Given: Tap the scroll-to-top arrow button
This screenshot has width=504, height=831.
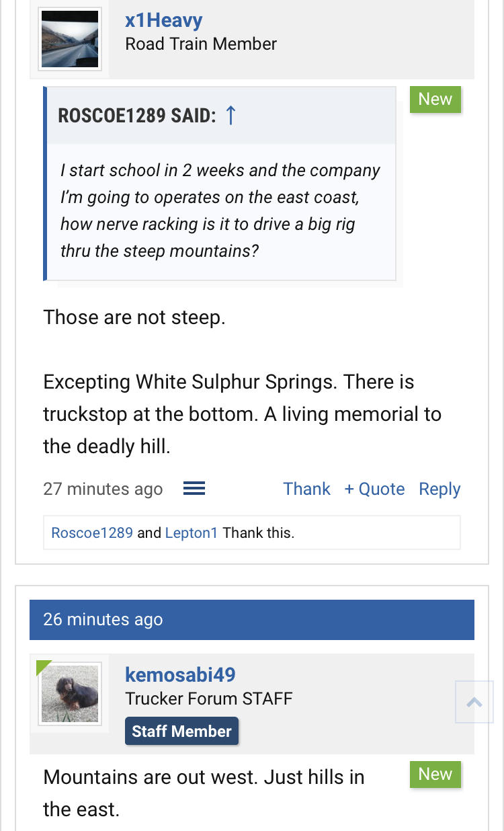Looking at the screenshot, I should [474, 702].
